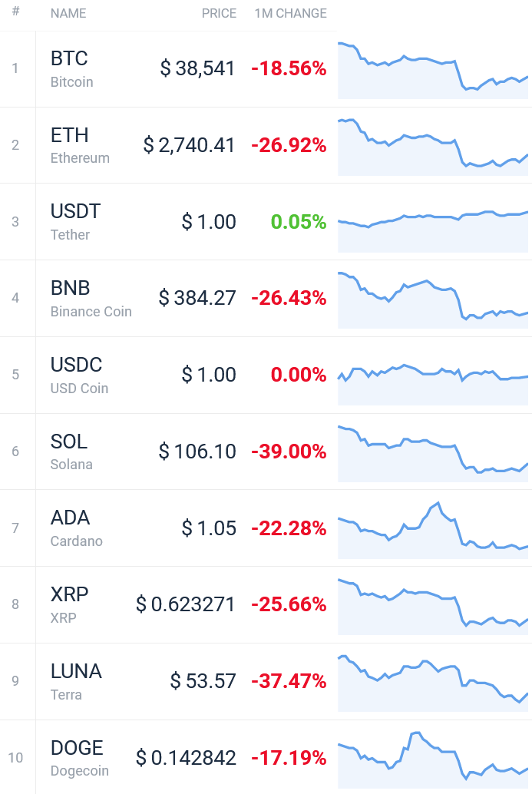Screen dimensions: 532x794
Task: Sort by the 1M CHANGE column header
Action: tap(290, 13)
